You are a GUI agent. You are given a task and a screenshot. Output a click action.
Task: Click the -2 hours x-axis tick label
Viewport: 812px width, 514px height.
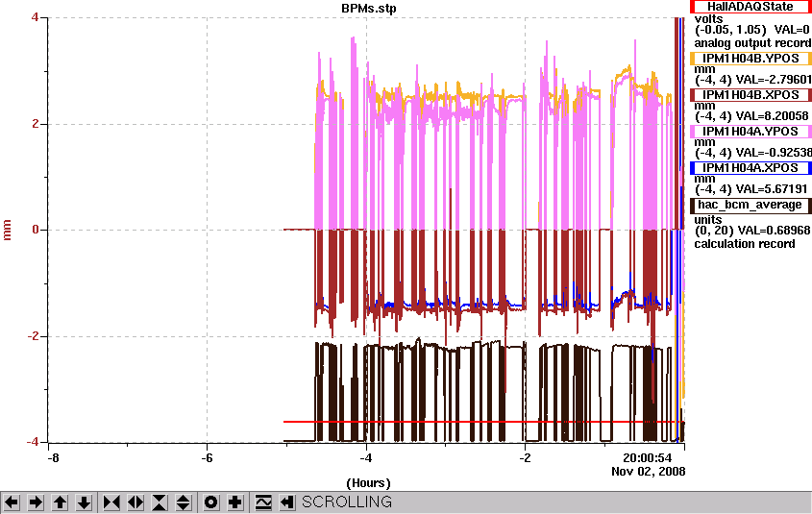(525, 458)
